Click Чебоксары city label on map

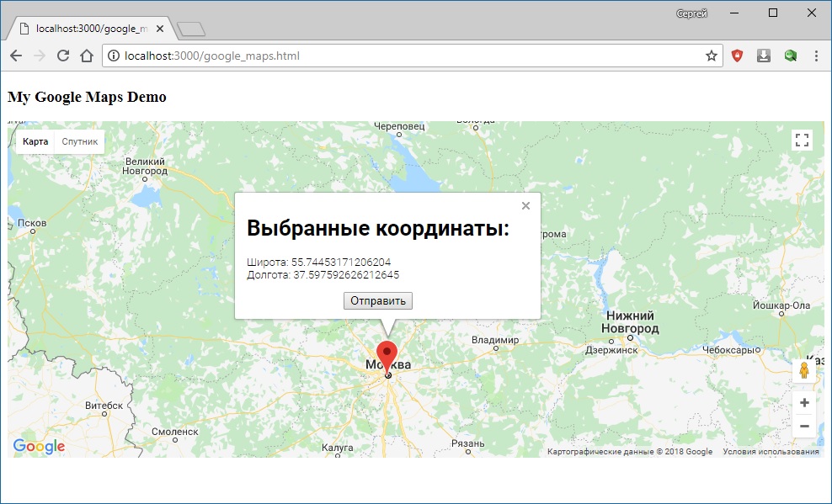pos(728,350)
